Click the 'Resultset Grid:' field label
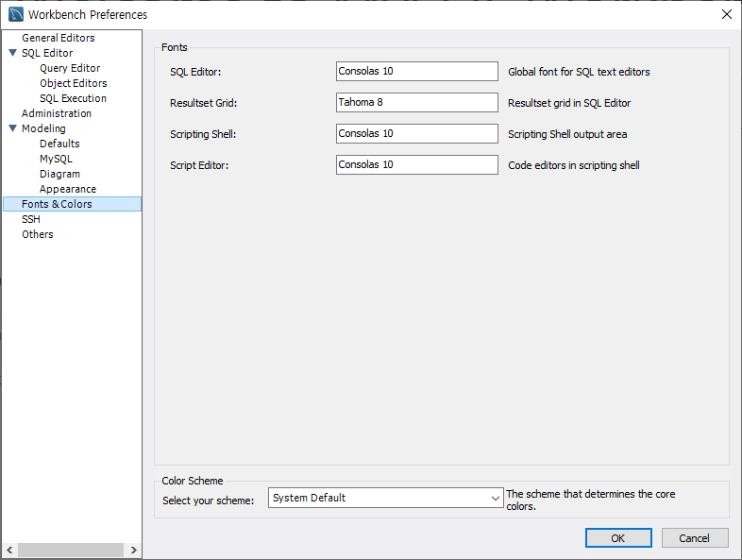Screen dimensions: 742x560 click(x=204, y=103)
